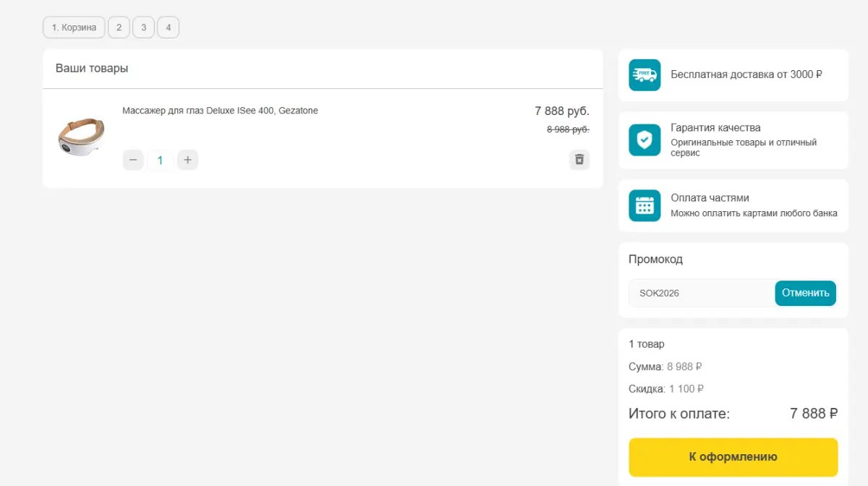The height and width of the screenshot is (486, 868).
Task: Click the quantity field showing 1
Action: (161, 160)
